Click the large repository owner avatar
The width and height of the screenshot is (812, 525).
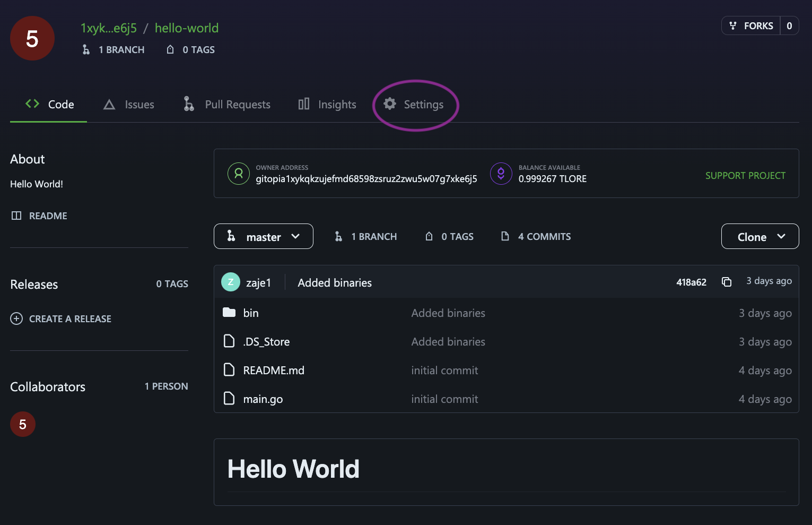tap(32, 38)
